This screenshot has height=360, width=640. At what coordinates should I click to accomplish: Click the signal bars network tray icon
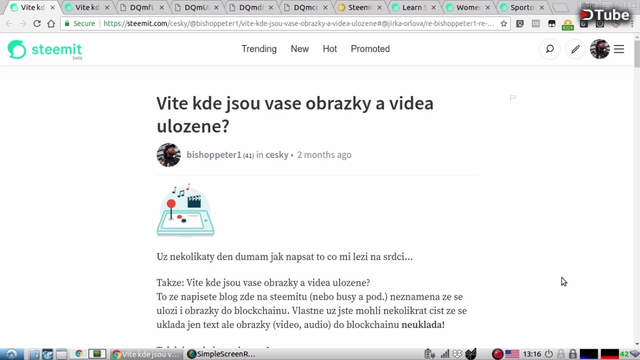445,354
